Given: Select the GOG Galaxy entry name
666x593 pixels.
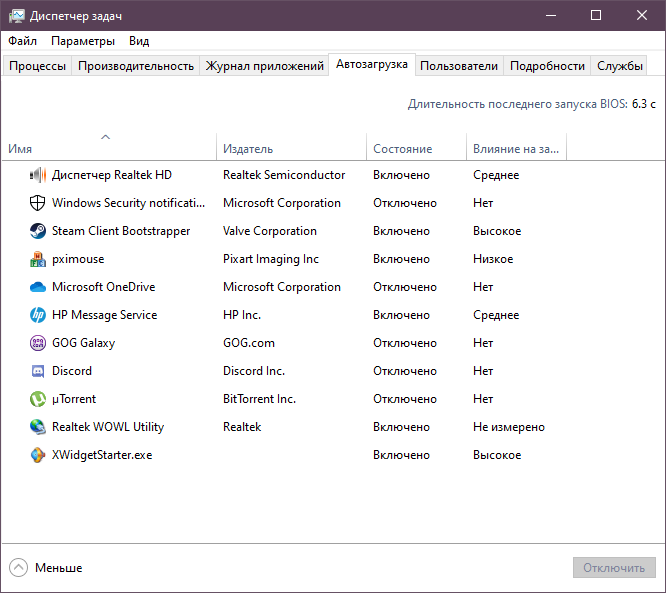Looking at the screenshot, I should point(84,343).
